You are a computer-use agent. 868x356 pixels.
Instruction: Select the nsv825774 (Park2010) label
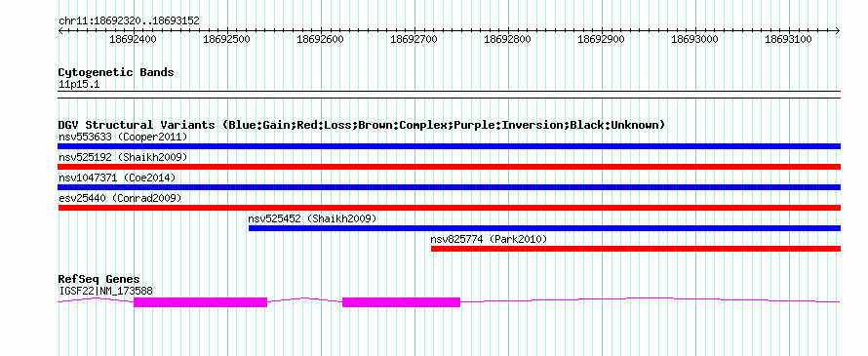489,239
